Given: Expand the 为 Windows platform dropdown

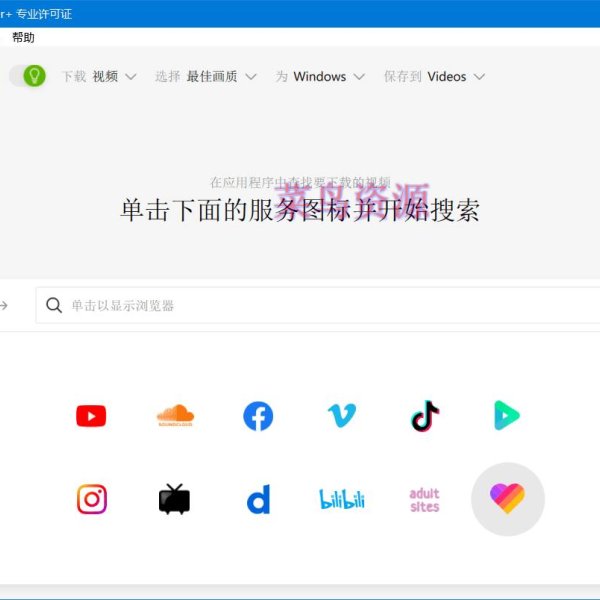Looking at the screenshot, I should coord(320,77).
